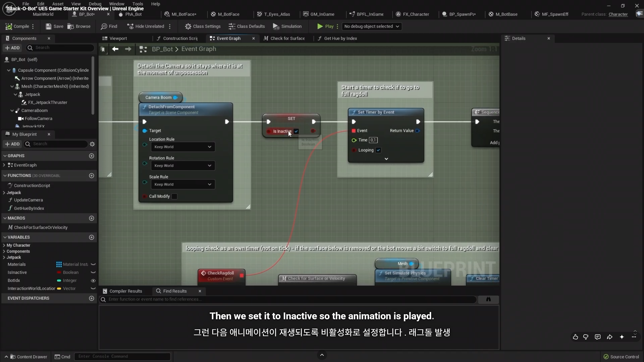Collapse the MACROS section
Screen dimensions: 644x362
[x=5, y=218]
